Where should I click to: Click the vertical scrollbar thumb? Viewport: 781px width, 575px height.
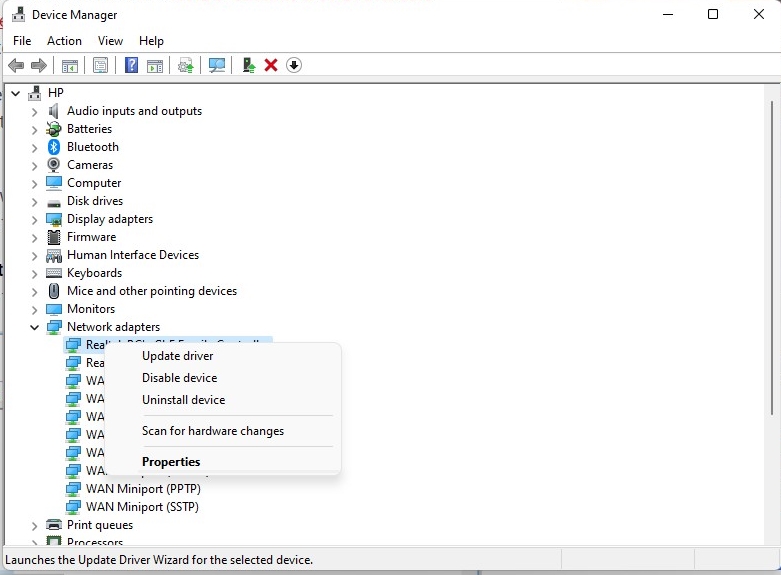[772, 258]
